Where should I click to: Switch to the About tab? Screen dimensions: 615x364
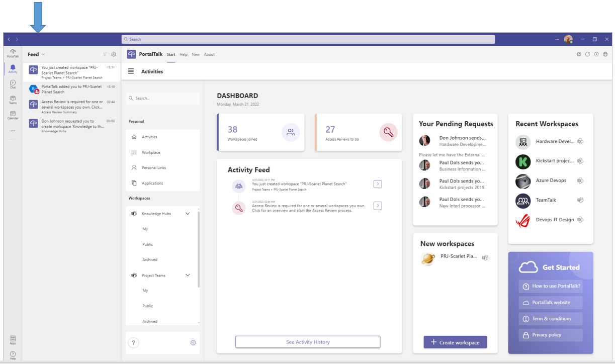click(x=209, y=54)
